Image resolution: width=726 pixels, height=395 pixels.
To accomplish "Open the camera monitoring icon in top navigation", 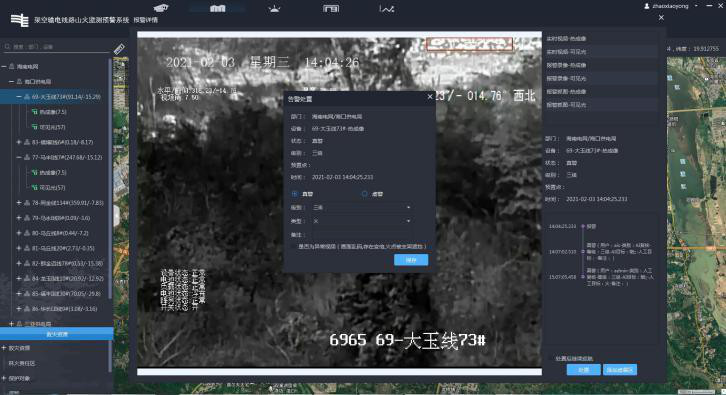I will coord(161,8).
